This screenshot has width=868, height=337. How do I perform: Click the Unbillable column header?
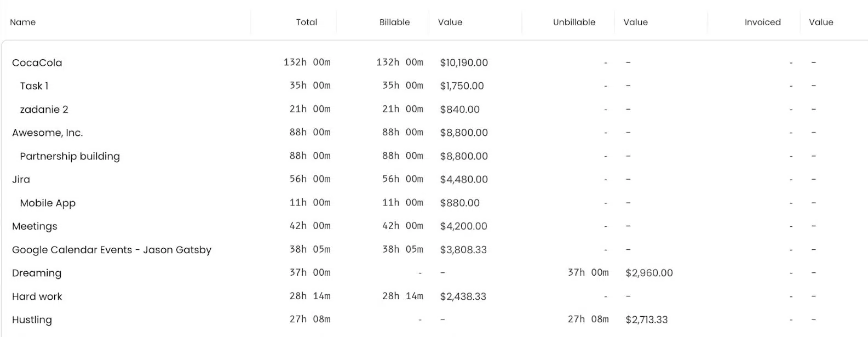tap(573, 22)
